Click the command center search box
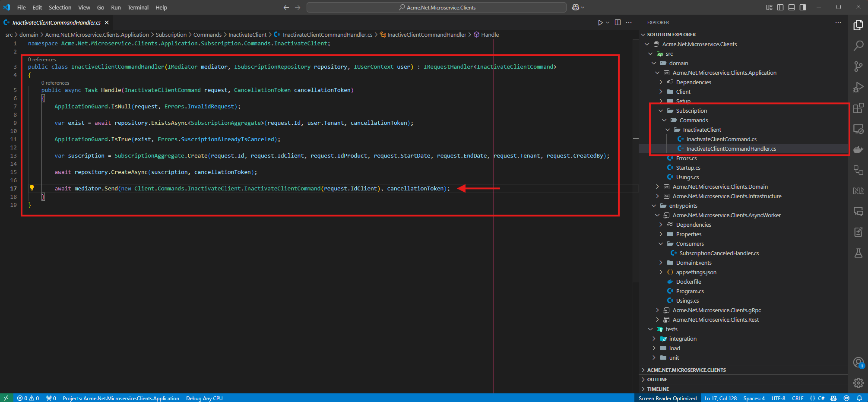Screen dimensions: 868x402 click(x=436, y=7)
